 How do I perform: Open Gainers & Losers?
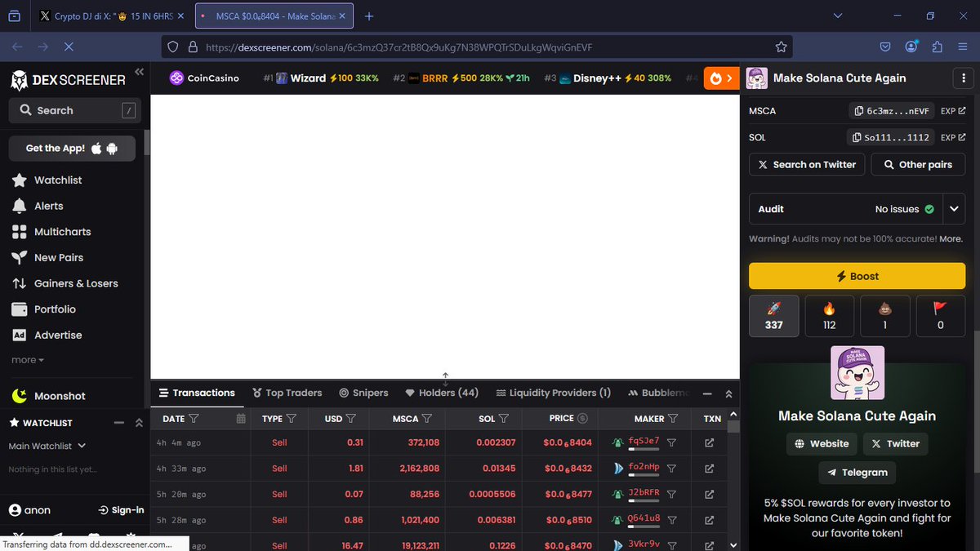tap(65, 284)
